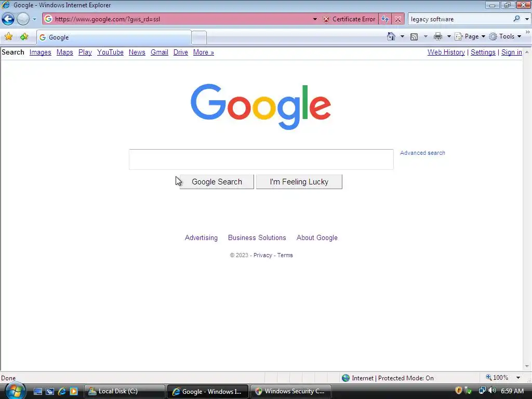This screenshot has width=532, height=399.
Task: Click the page scrollbar up arrow
Action: 527,52
